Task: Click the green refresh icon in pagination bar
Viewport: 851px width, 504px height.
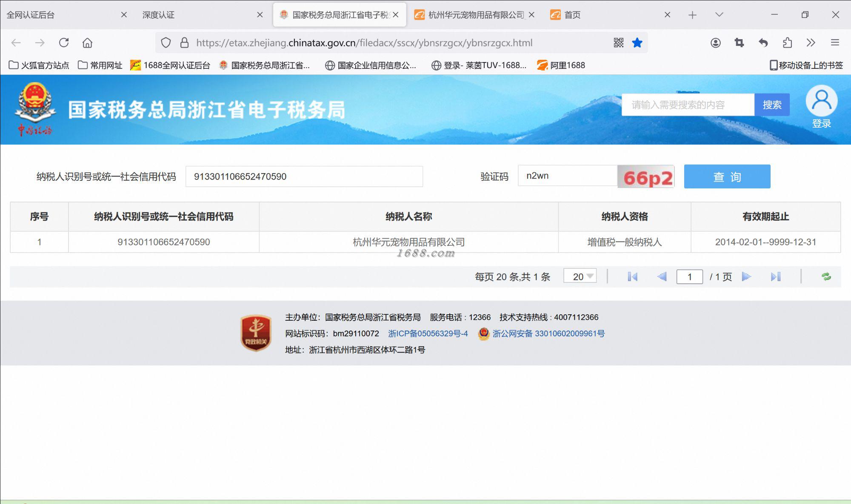Action: pyautogui.click(x=826, y=277)
